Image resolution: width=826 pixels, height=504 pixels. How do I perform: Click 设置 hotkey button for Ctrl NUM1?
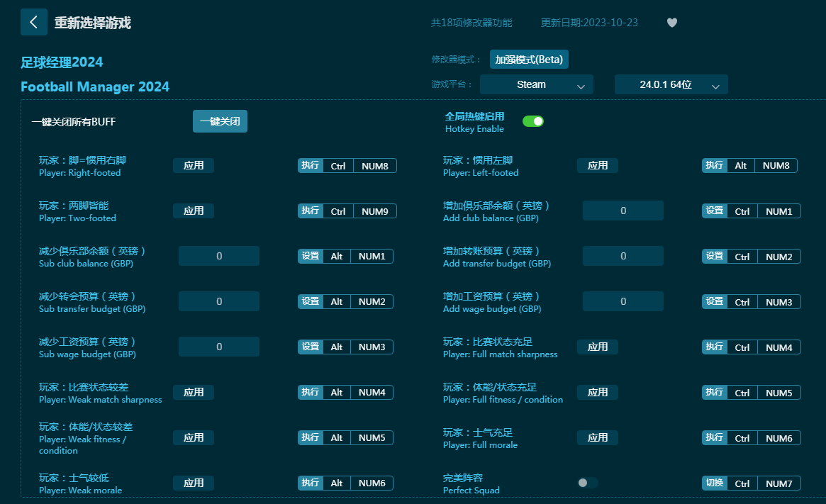pos(714,211)
